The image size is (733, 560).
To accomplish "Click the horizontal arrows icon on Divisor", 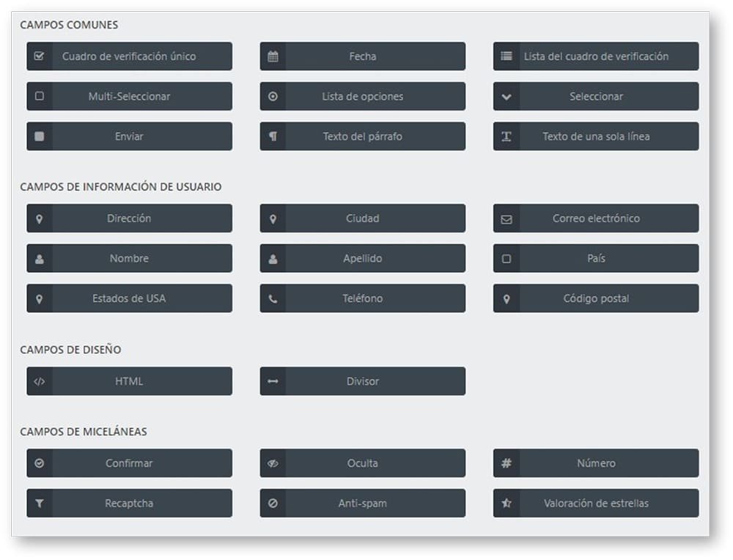I will click(273, 381).
